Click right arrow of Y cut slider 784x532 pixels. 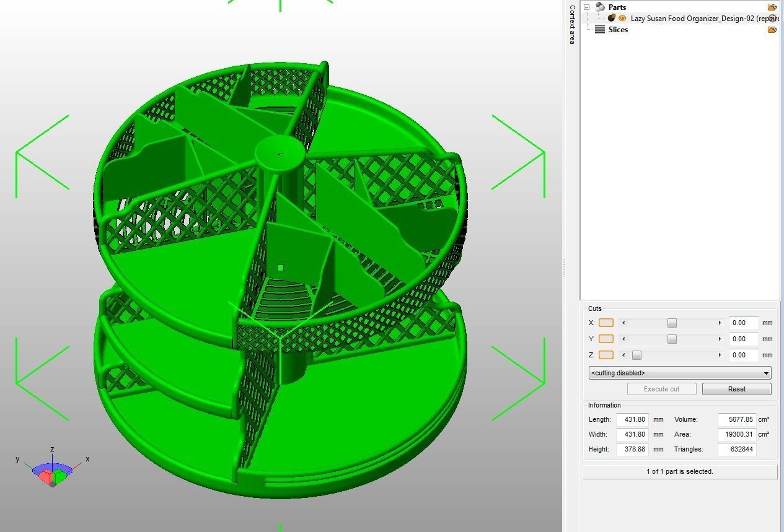(720, 339)
